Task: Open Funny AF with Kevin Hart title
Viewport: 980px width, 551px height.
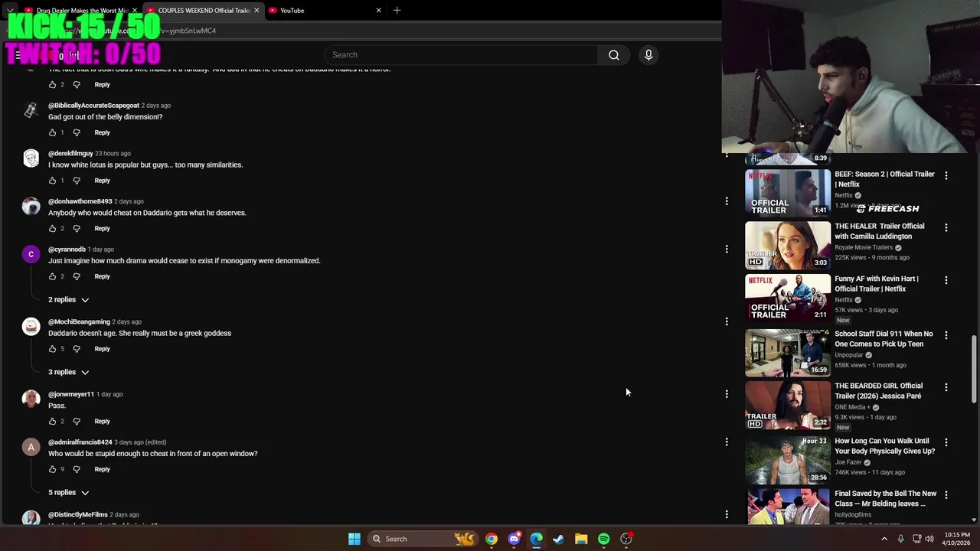Action: [877, 284]
